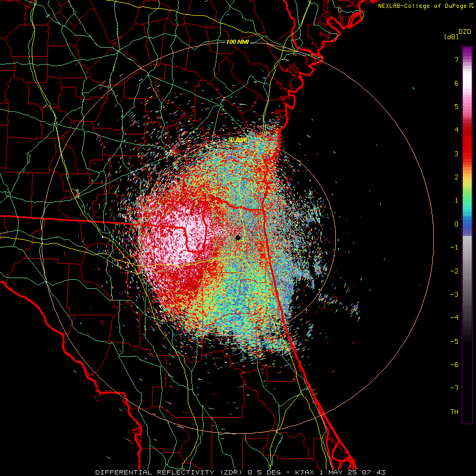This screenshot has height=476, width=476.
Task: Click the '6' value on the color scale
Action: (456, 83)
